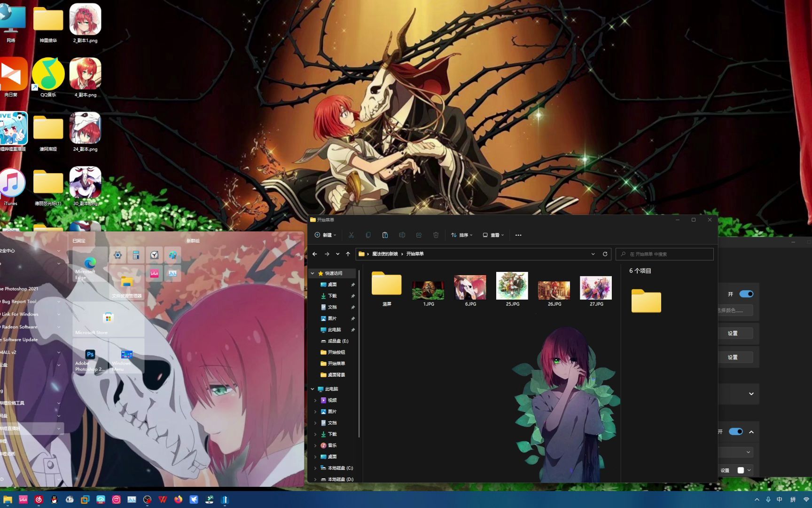
Task: Disable the lower 开 toggle switch
Action: click(x=735, y=432)
